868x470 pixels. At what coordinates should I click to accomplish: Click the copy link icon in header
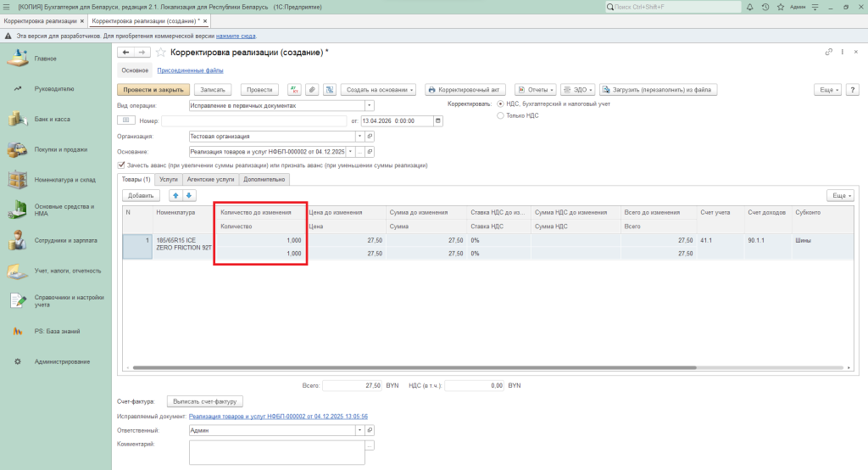[x=829, y=53]
